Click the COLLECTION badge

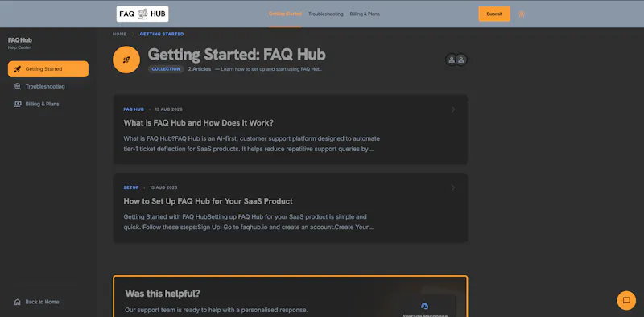point(166,69)
